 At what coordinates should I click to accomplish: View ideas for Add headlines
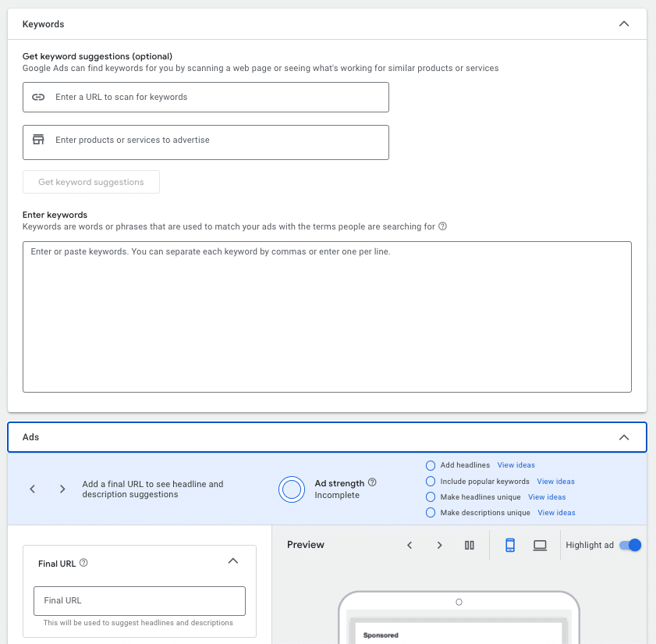click(516, 465)
